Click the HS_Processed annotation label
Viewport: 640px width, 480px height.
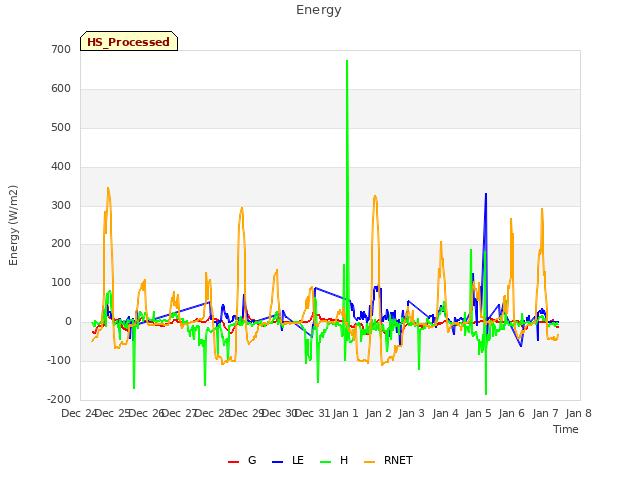click(x=129, y=41)
